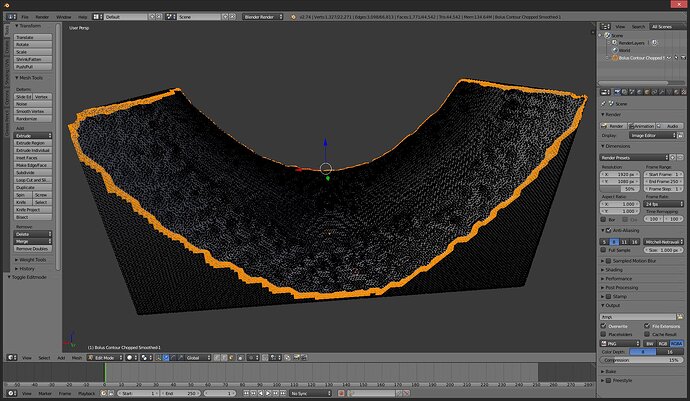The height and width of the screenshot is (401, 690).
Task: Open the Blender Render engine dropdown
Action: [262, 17]
